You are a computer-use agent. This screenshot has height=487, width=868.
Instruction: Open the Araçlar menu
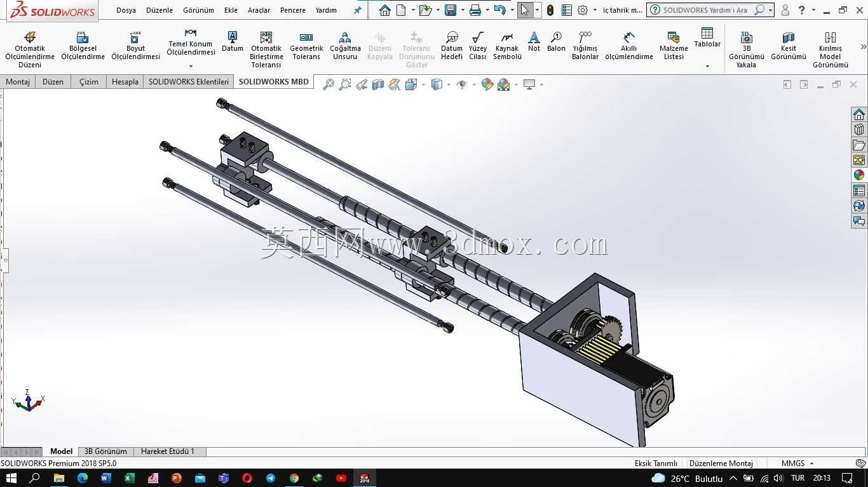[x=259, y=10]
